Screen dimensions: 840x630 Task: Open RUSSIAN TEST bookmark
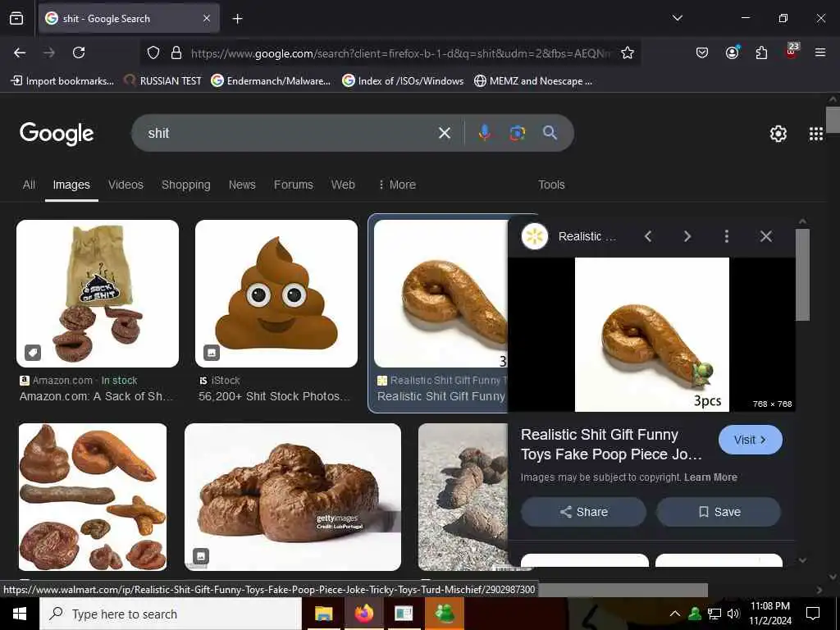coord(163,81)
